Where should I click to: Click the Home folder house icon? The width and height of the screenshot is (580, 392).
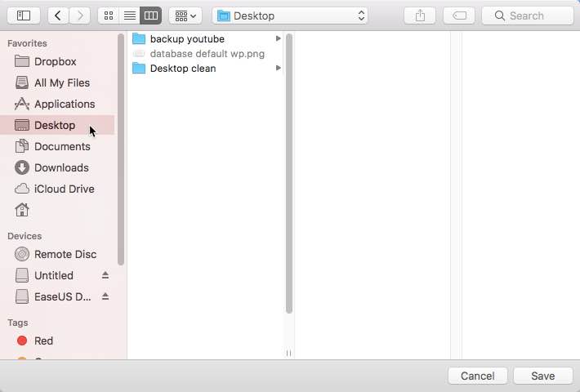(x=22, y=210)
